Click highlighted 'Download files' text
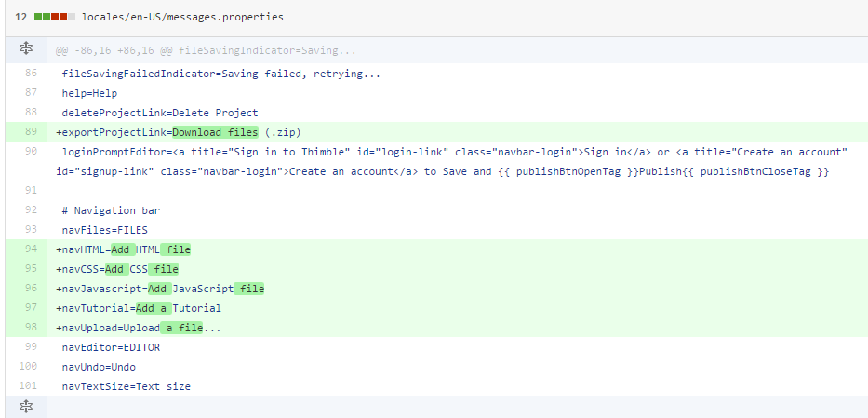Viewport: 868px width, 418px height. [x=215, y=132]
